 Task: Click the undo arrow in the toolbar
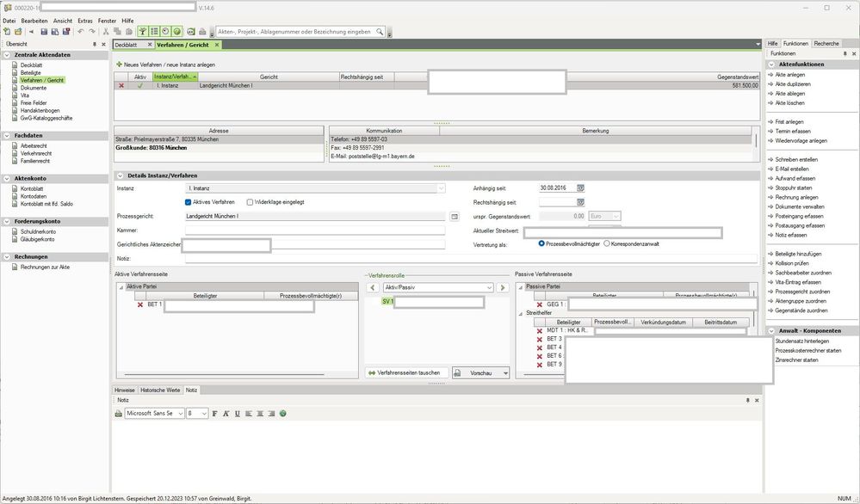coord(80,32)
